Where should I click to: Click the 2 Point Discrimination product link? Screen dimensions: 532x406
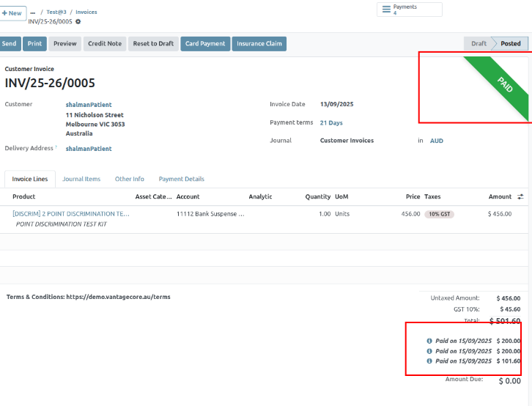click(71, 214)
